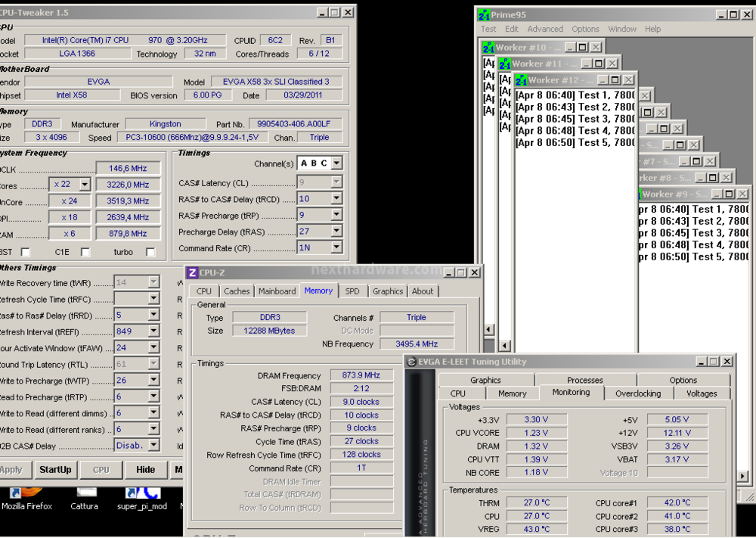Image resolution: width=756 pixels, height=538 pixels.
Task: Open the Test menu in Prime95
Action: (488, 29)
